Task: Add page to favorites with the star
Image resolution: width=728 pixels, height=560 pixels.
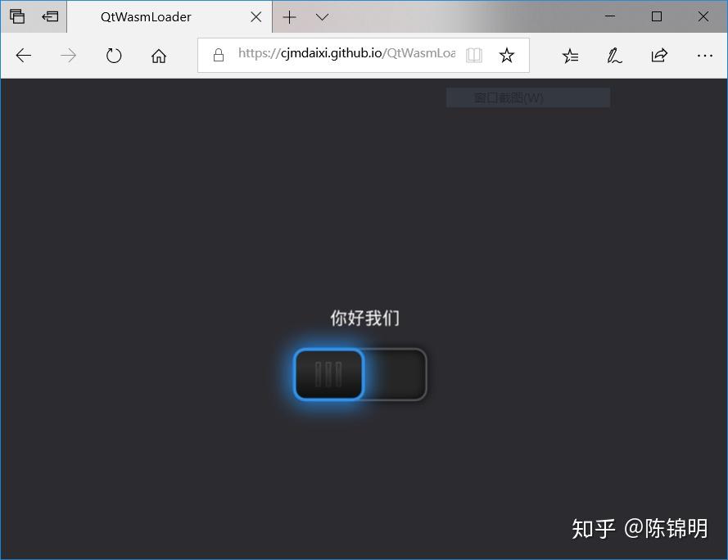Action: (x=507, y=55)
